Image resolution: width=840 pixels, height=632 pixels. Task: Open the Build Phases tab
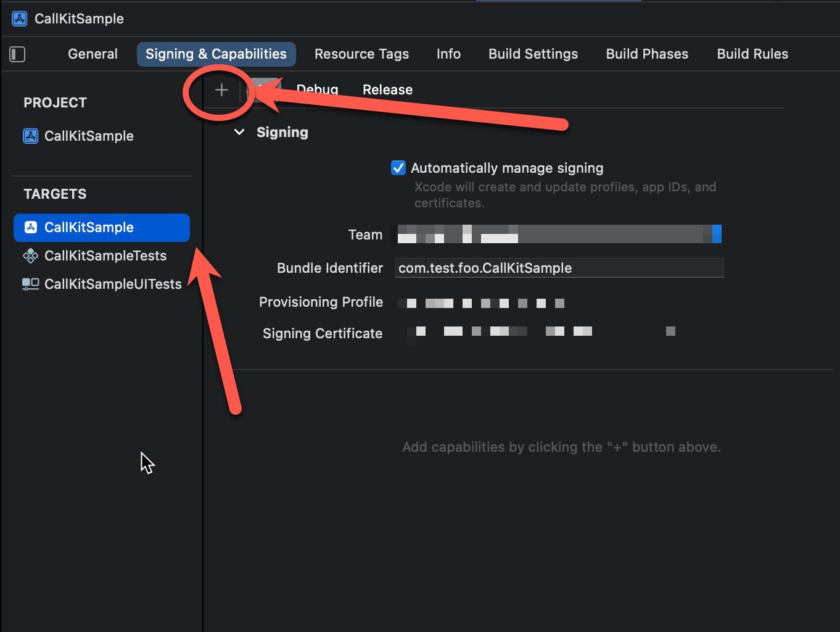[x=647, y=54]
